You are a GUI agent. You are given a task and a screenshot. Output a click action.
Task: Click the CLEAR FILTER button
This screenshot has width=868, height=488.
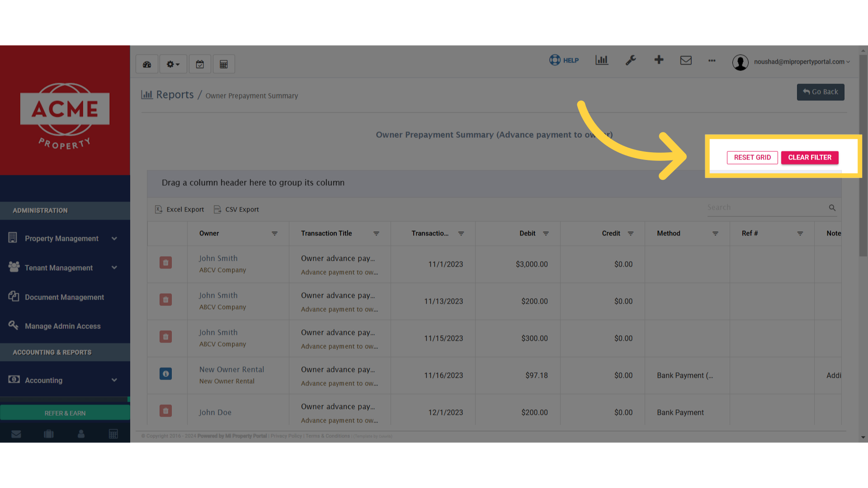810,157
